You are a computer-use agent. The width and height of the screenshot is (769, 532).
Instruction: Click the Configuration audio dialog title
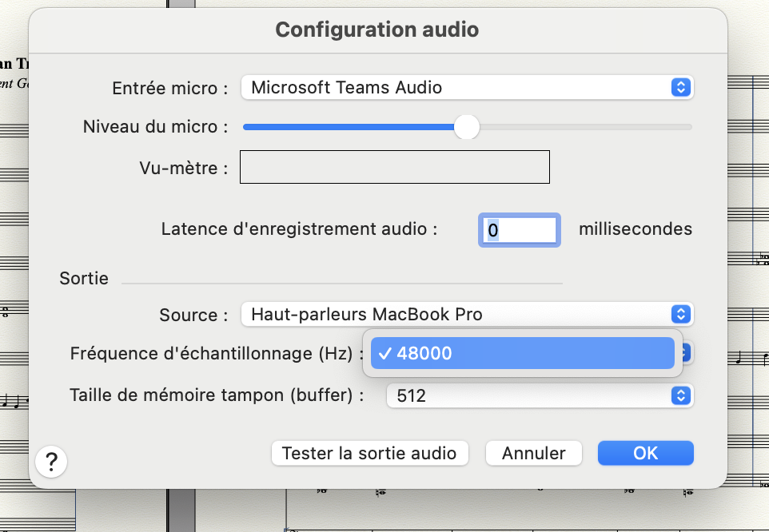(377, 30)
